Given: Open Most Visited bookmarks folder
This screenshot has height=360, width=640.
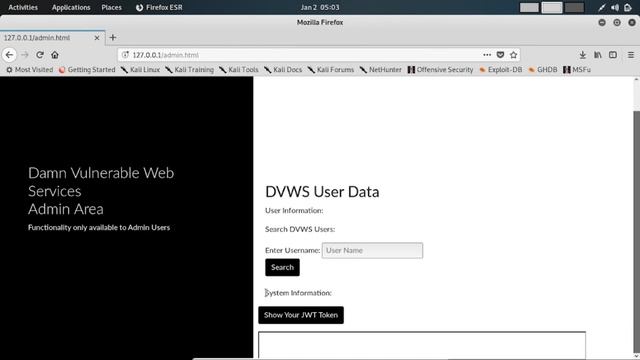Looking at the screenshot, I should pos(29,70).
